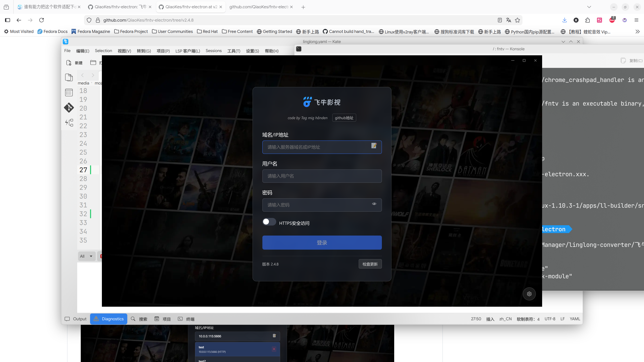The width and height of the screenshot is (644, 362).
Task: Open Kate Documents sidebar icon
Action: click(69, 77)
